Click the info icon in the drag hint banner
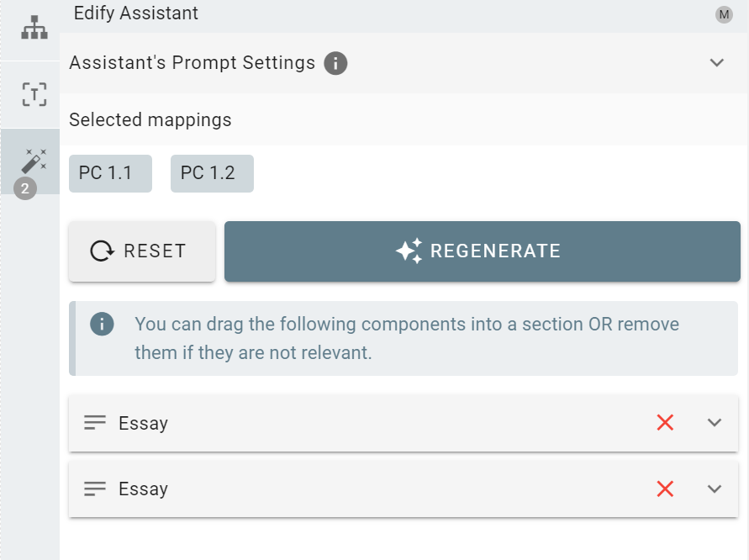This screenshot has height=560, width=749. pos(102,324)
